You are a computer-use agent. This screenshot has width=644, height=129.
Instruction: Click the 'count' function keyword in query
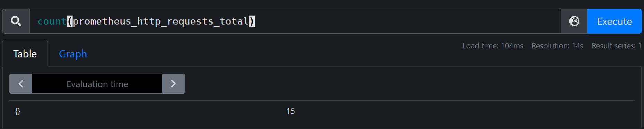point(52,21)
